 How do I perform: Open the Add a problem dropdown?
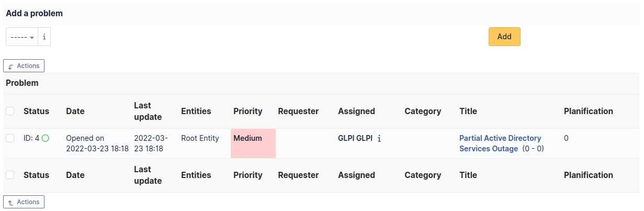coord(22,37)
